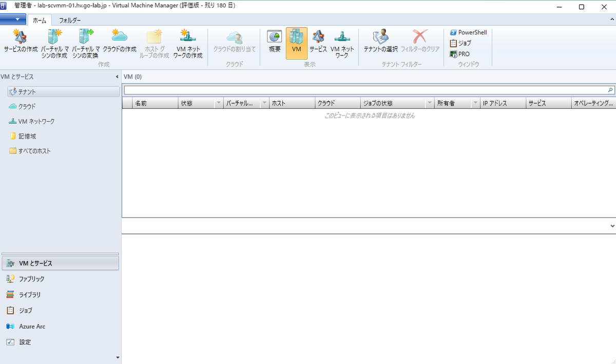Sort by the 名前 column header
Screen dimensions: 616x364
[155, 103]
